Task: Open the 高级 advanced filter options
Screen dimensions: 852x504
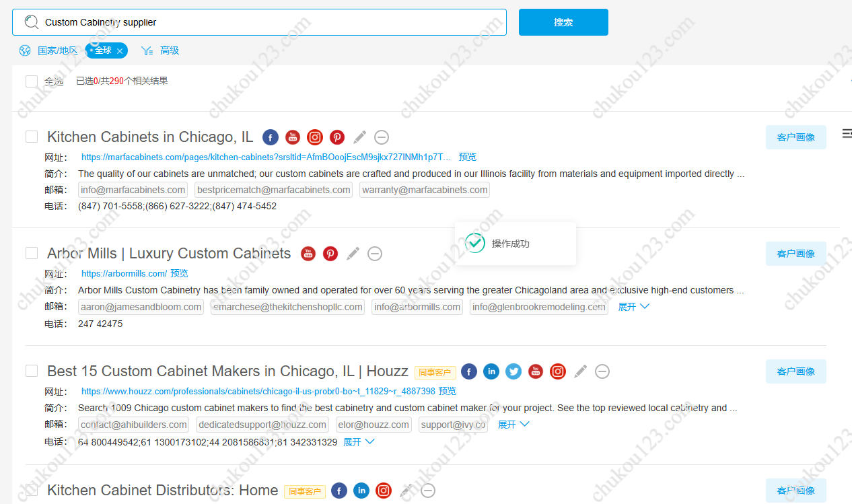Action: point(170,50)
